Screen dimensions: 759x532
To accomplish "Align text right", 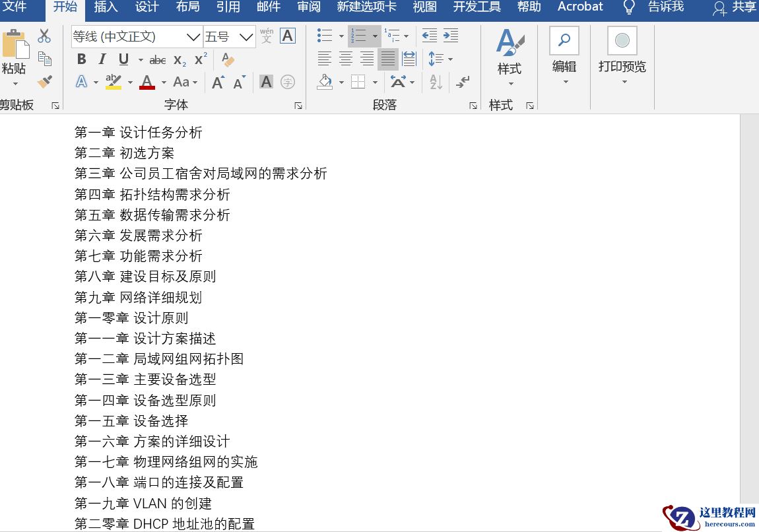I will (x=367, y=59).
